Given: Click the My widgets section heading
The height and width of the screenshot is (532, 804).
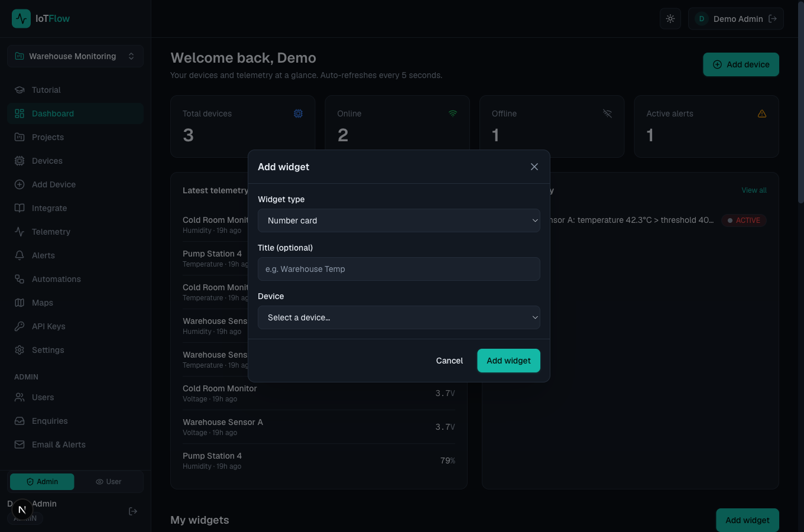Looking at the screenshot, I should [x=199, y=520].
